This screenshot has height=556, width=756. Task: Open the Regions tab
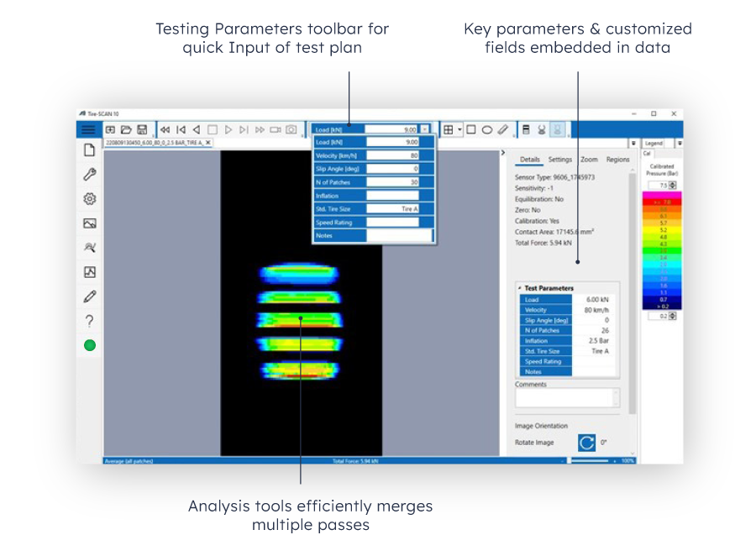coord(618,159)
